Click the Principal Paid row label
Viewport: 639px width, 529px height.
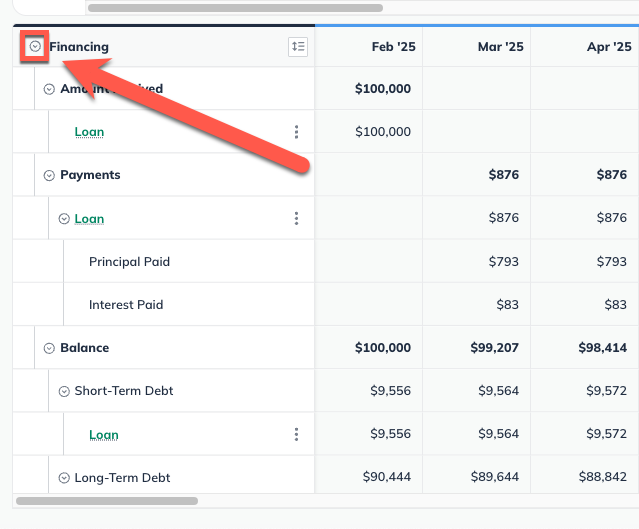(129, 262)
